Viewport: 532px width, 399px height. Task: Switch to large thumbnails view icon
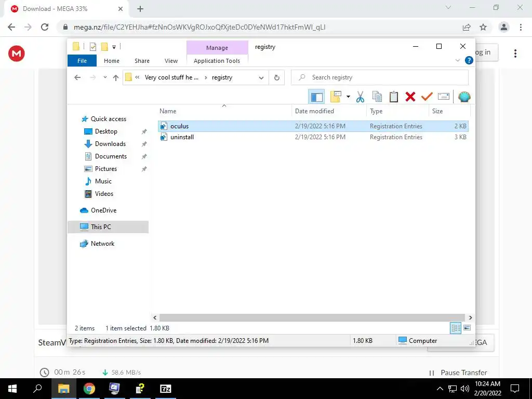[x=467, y=328]
